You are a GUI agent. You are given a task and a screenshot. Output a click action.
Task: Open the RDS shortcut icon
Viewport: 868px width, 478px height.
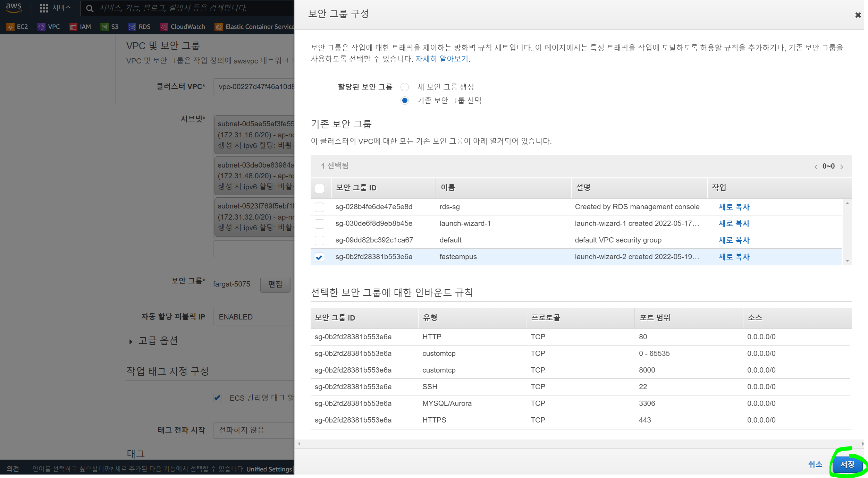[x=132, y=27]
